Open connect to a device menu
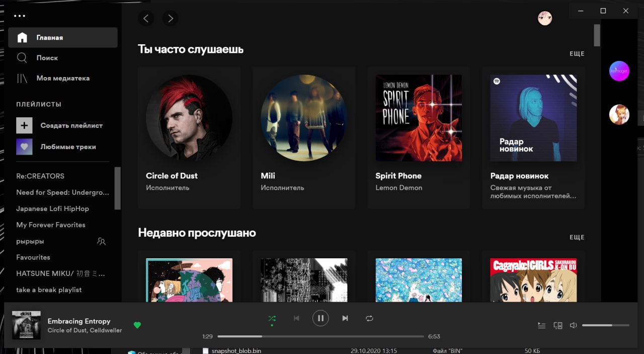644x354 pixels. tap(557, 325)
